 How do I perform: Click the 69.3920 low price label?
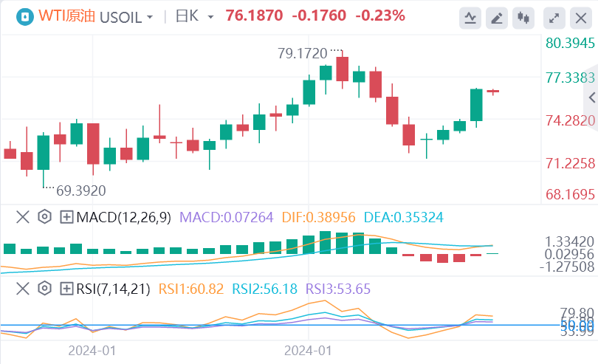[81, 190]
